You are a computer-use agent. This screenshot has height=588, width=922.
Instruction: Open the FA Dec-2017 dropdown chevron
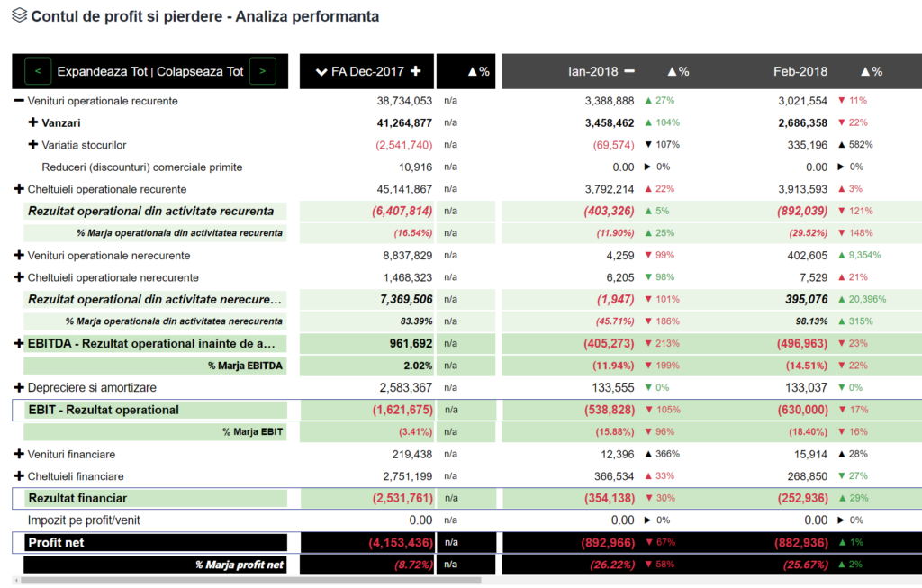click(x=322, y=71)
